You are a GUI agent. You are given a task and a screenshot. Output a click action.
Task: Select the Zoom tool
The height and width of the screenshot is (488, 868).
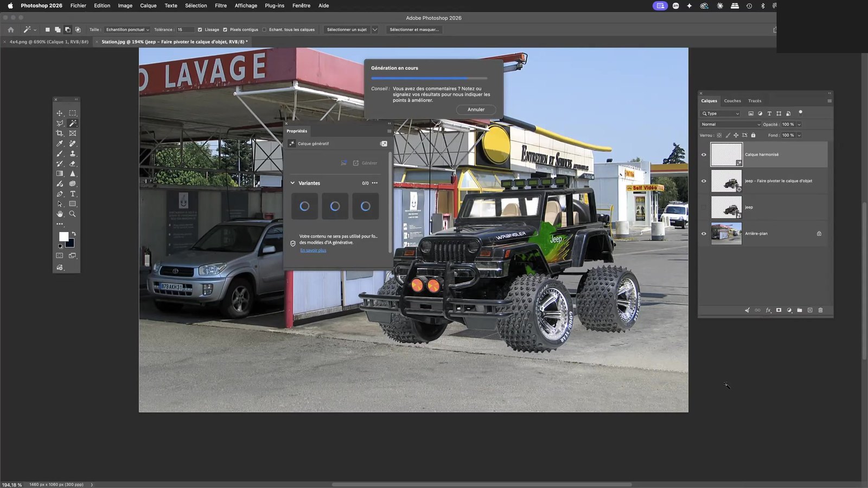click(73, 214)
